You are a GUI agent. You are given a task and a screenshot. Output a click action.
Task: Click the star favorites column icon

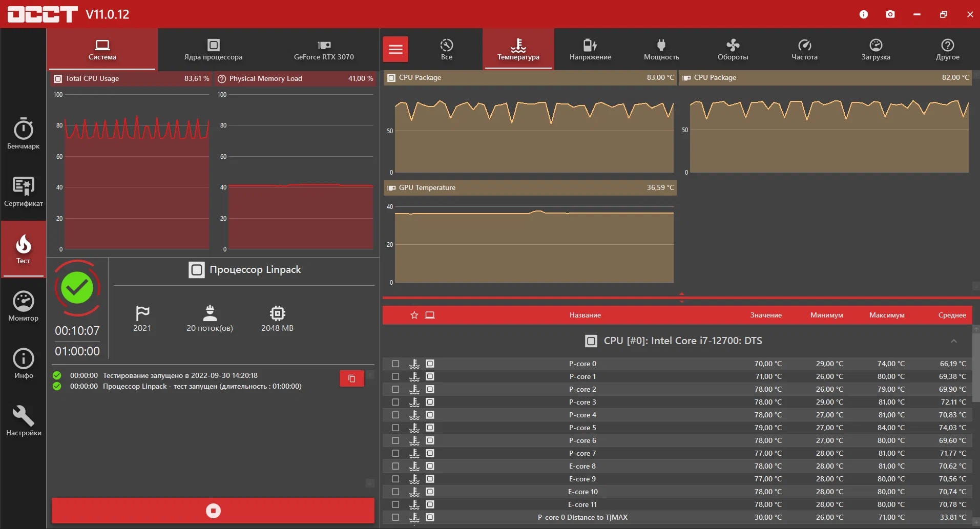pyautogui.click(x=414, y=315)
